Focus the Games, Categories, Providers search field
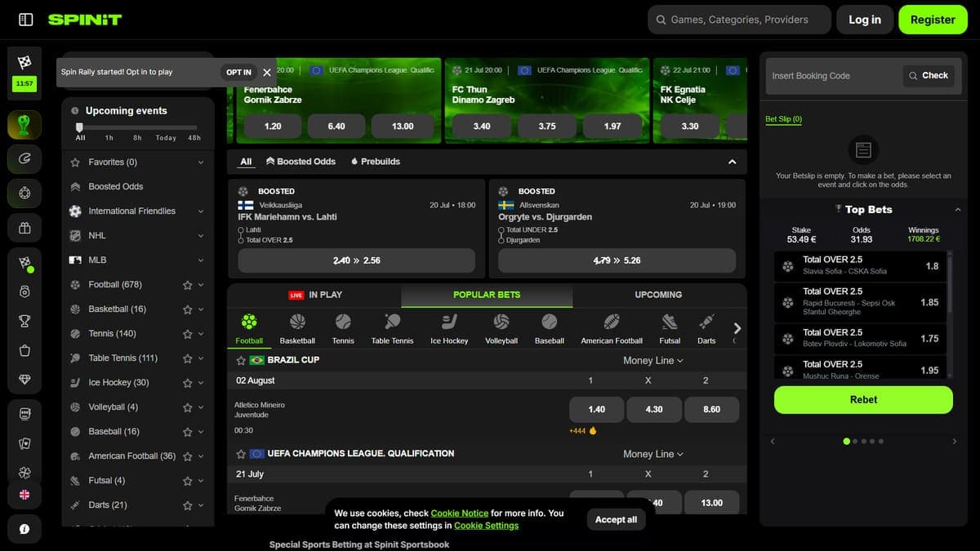 click(x=740, y=20)
